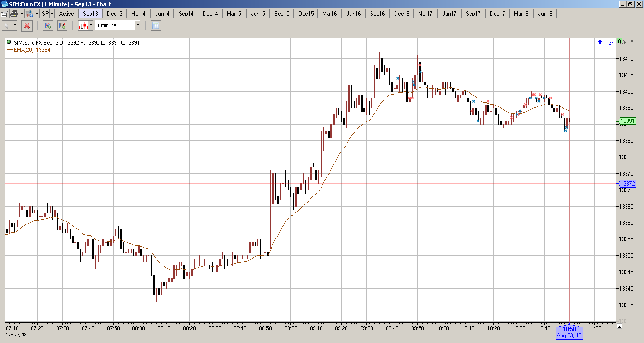Select the Sep16 contract tab
The height and width of the screenshot is (343, 644).
click(x=378, y=14)
